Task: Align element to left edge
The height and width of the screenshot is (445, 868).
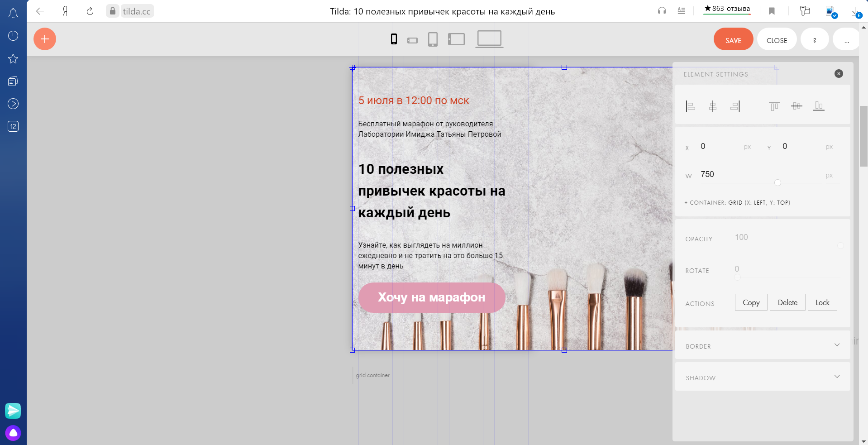Action: (691, 106)
